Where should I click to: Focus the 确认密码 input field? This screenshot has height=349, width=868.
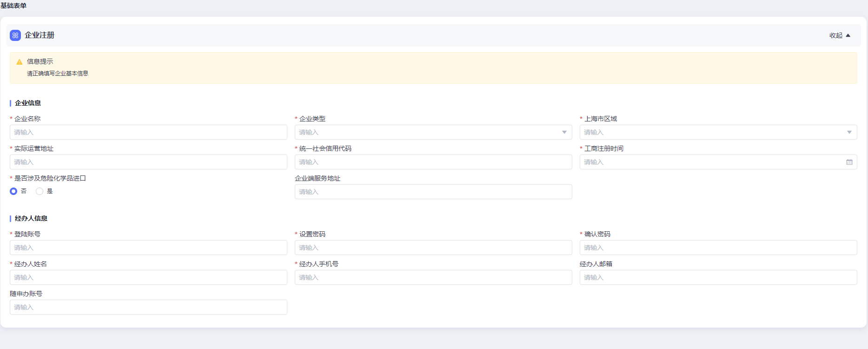coord(718,248)
